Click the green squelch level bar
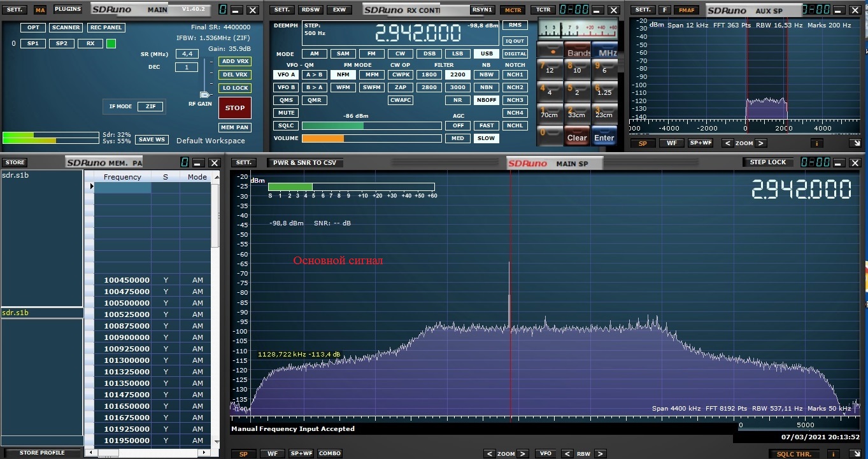This screenshot has height=459, width=868. click(332, 125)
